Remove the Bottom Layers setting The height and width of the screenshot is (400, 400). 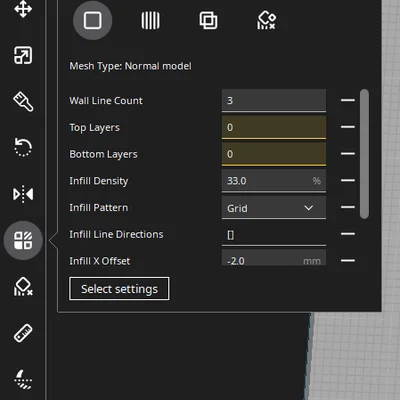coord(348,154)
